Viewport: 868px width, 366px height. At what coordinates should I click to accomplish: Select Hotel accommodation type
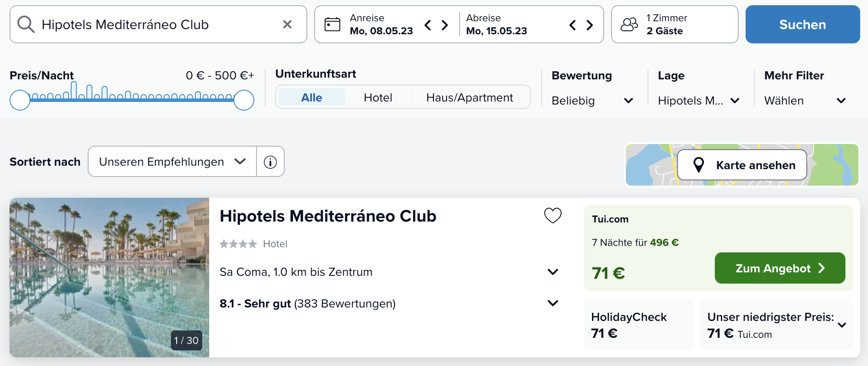coord(378,98)
